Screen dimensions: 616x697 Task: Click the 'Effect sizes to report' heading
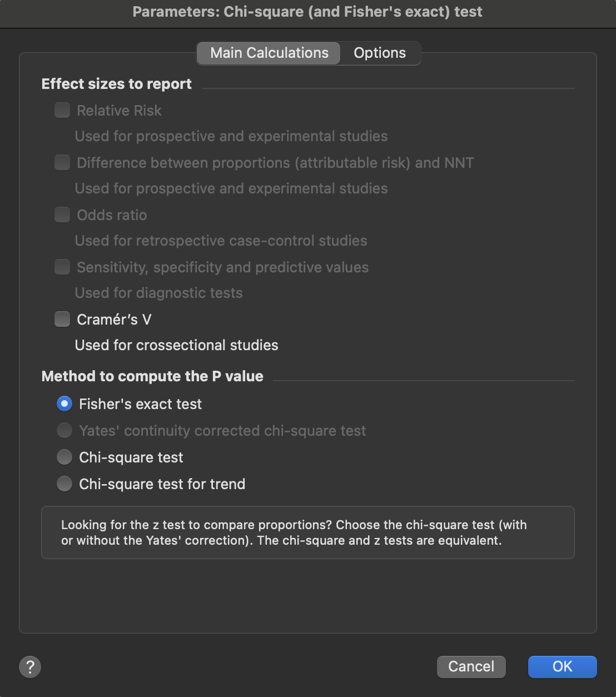click(x=117, y=84)
